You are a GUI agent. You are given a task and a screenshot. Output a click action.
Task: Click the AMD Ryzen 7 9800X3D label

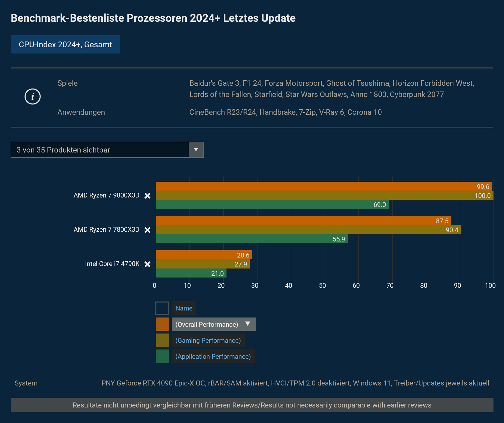pos(106,195)
